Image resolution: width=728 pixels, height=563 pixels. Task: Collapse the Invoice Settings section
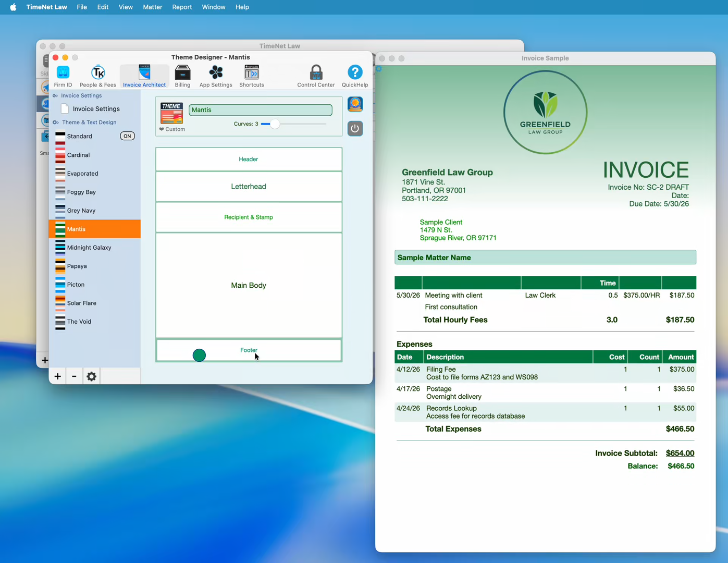pos(55,96)
